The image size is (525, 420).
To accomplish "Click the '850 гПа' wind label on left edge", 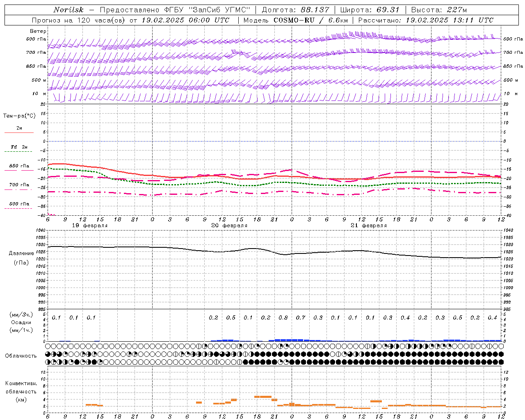I will pyautogui.click(x=36, y=66).
